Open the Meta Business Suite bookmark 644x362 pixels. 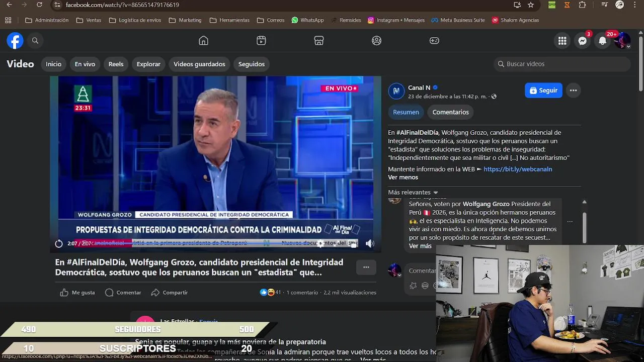pos(458,20)
